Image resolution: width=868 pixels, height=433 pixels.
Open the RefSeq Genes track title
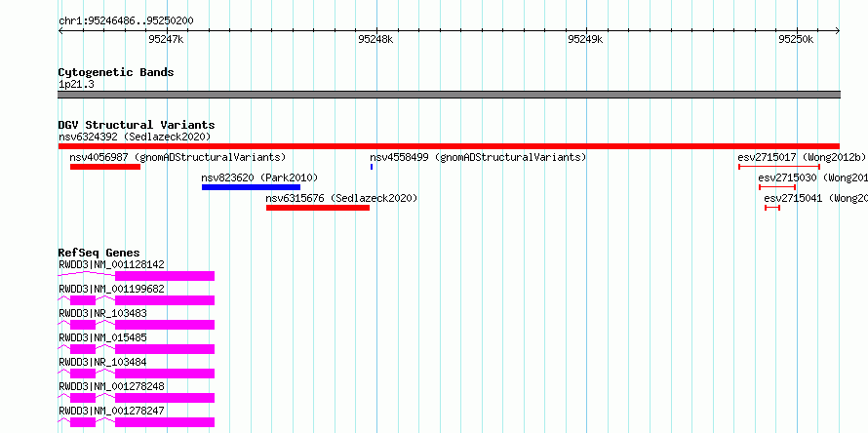coord(99,253)
